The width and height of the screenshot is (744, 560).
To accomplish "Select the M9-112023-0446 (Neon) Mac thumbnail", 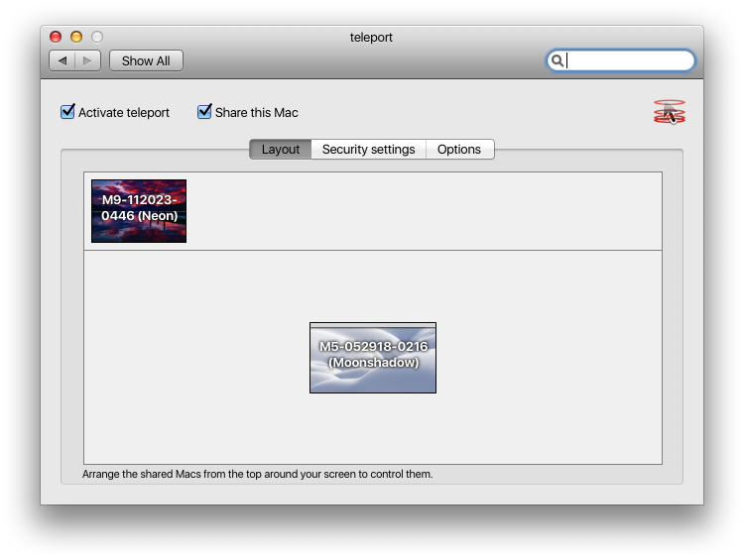I will coord(139,211).
